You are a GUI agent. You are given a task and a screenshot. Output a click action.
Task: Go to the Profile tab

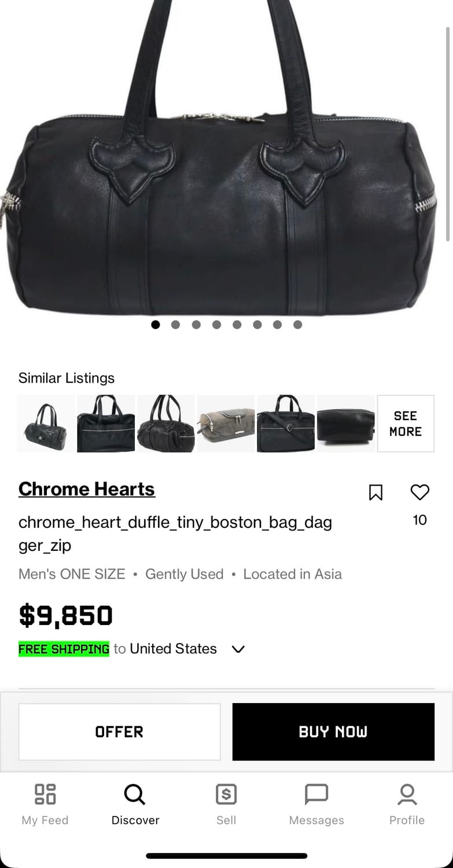(x=407, y=804)
